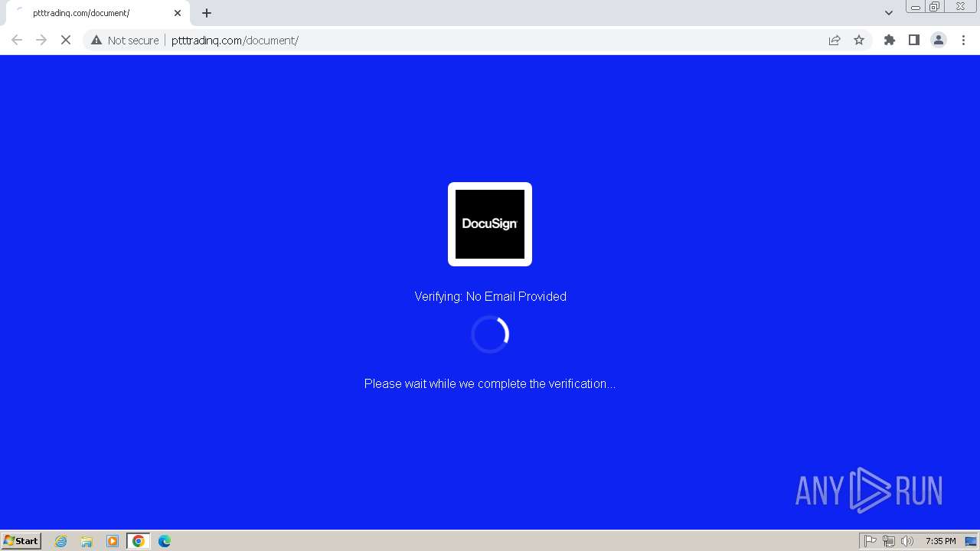
Task: Click the DocuSign logo
Action: pos(490,224)
